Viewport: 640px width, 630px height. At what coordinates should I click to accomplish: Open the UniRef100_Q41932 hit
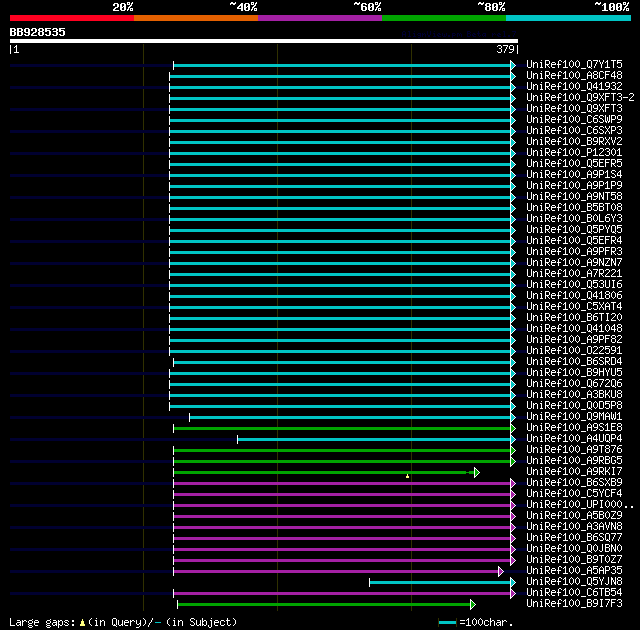[x=574, y=87]
